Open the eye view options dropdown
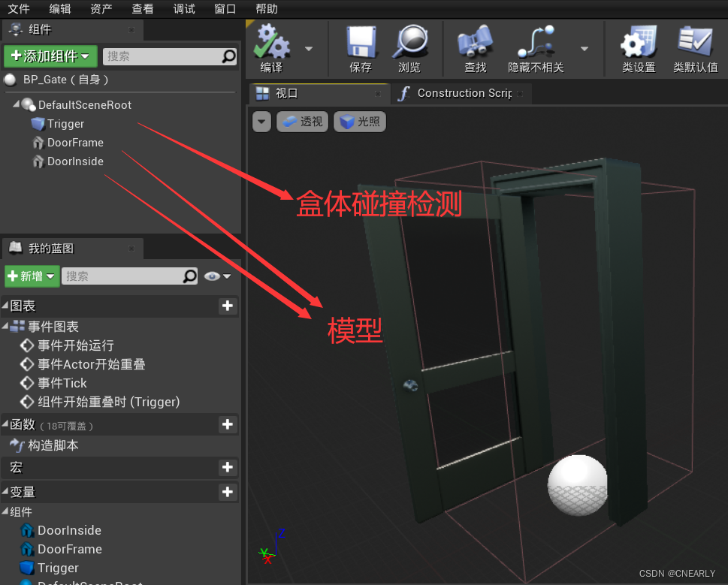The height and width of the screenshot is (585, 728). [x=217, y=276]
